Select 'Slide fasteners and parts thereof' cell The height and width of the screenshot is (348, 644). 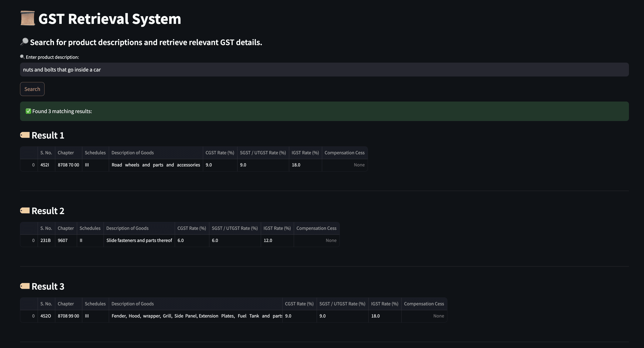139,240
